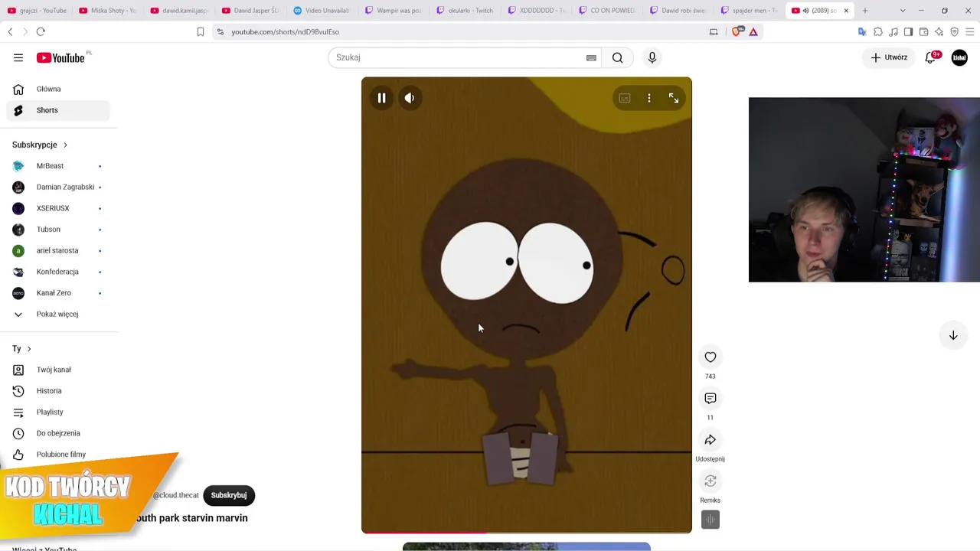Remix this Short with Remiks button
This screenshot has height=551, width=980.
710,481
